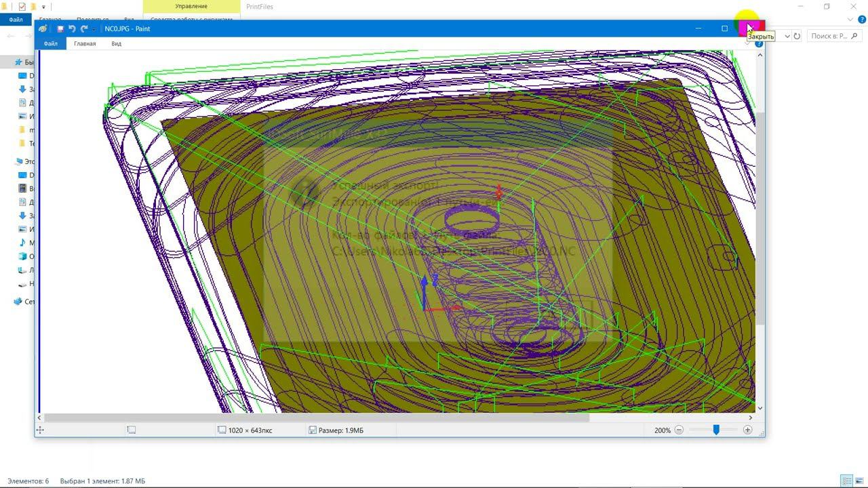
Task: Switch Explorer to large thumbnails view
Action: click(859, 481)
